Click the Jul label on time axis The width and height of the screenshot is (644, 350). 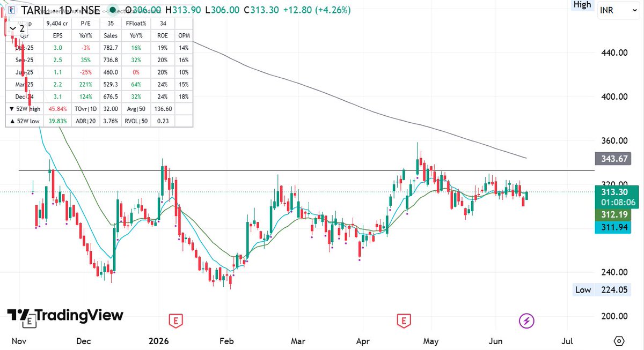coord(568,341)
